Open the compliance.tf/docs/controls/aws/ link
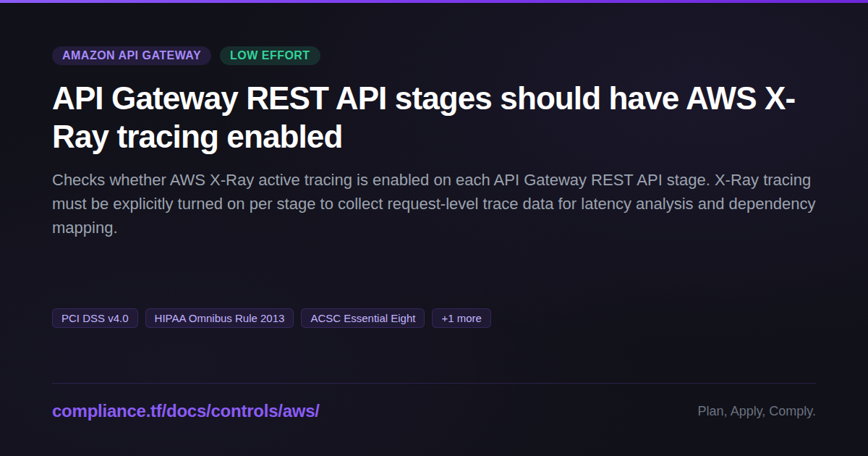 [x=186, y=411]
